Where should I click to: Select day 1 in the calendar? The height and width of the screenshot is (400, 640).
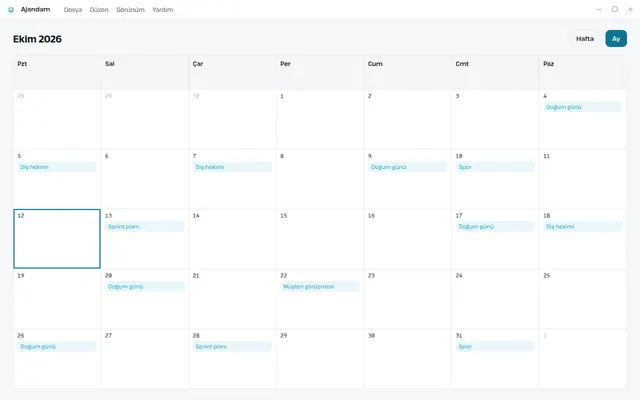pos(320,119)
